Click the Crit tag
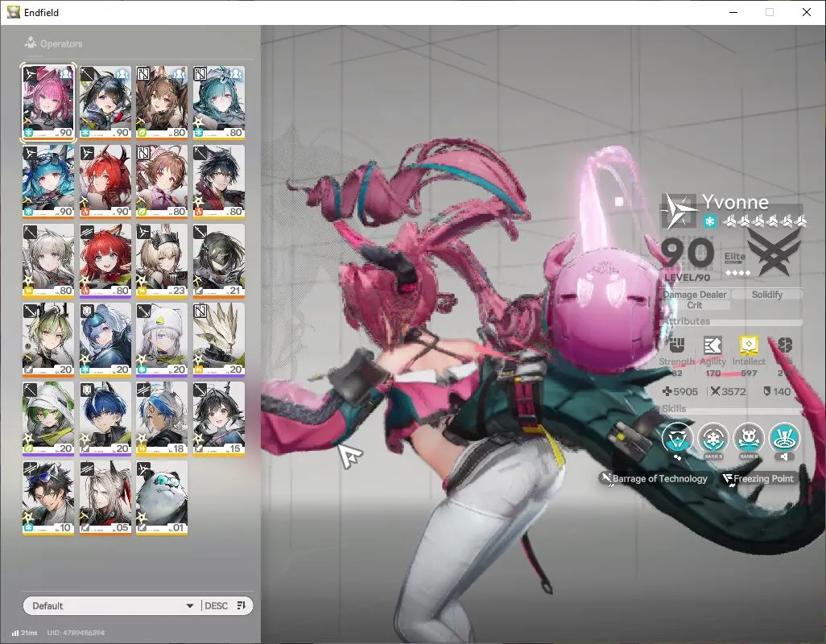This screenshot has height=644, width=826. coord(694,305)
